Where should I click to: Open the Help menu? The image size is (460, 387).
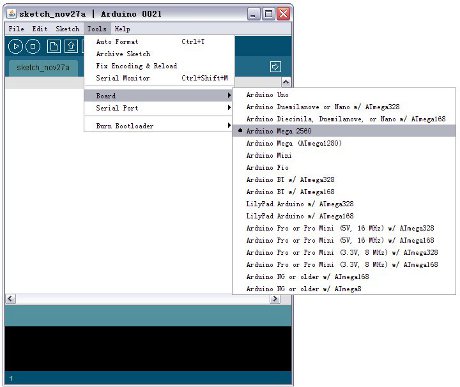[x=122, y=29]
